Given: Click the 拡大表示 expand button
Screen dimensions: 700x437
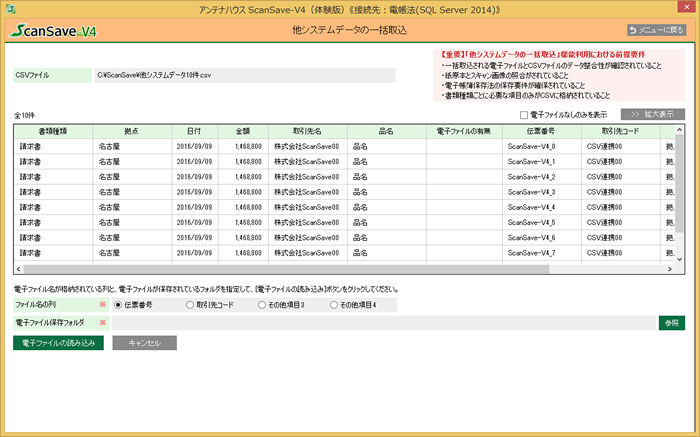Looking at the screenshot, I should coord(653,114).
